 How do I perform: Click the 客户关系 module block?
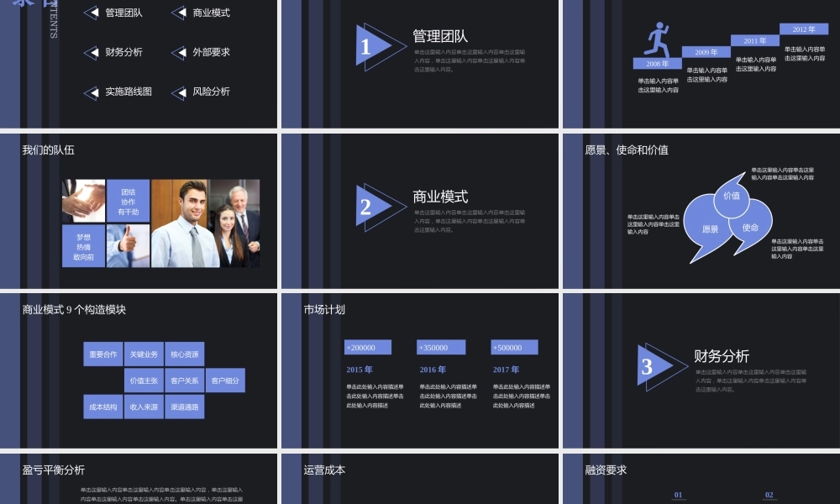(x=184, y=381)
